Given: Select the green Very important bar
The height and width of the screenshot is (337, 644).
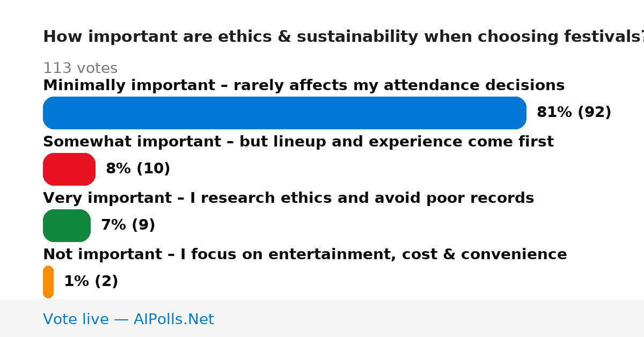Looking at the screenshot, I should pyautogui.click(x=67, y=225).
